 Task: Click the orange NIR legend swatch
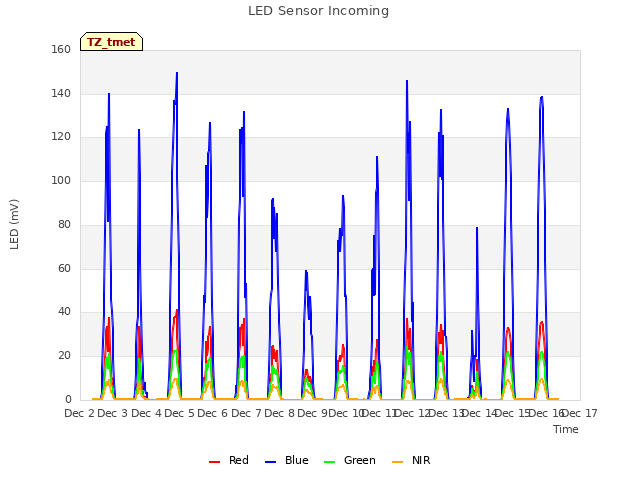coord(397,461)
